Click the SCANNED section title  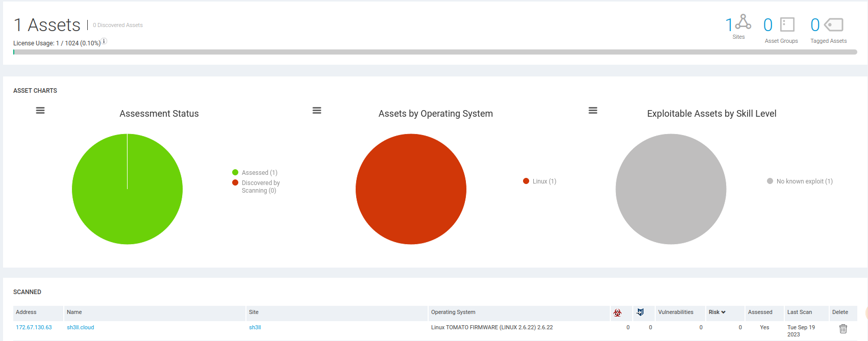(27, 292)
